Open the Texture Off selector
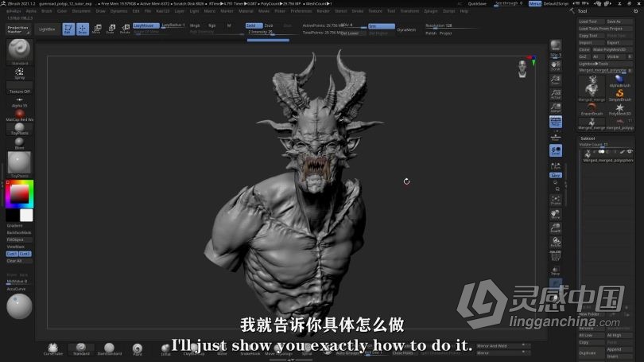 (x=19, y=88)
